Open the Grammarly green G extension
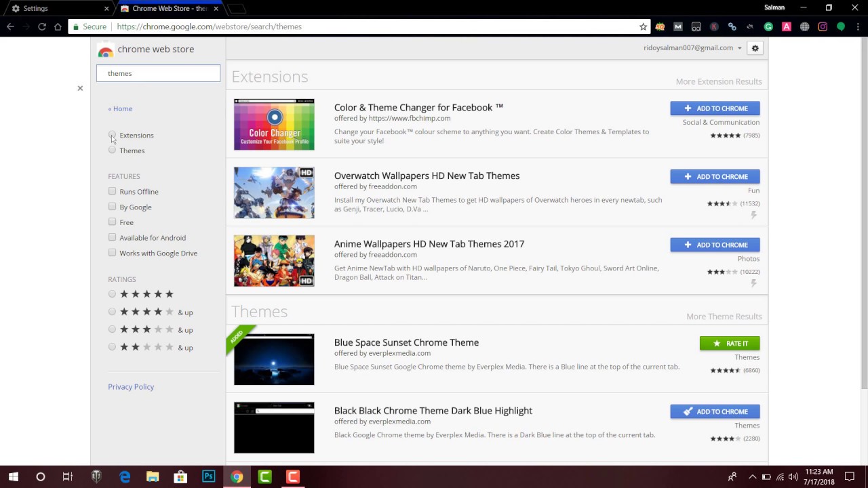 coord(768,26)
